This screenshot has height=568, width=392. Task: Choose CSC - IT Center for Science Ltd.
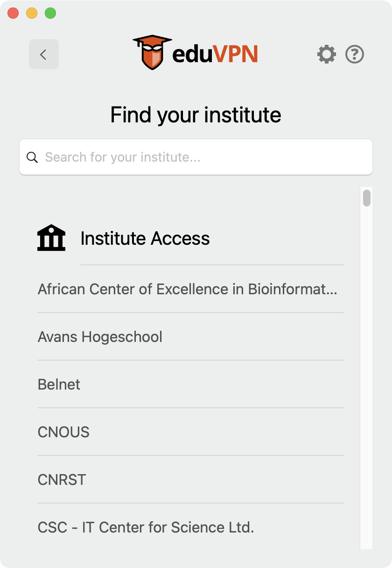[146, 527]
